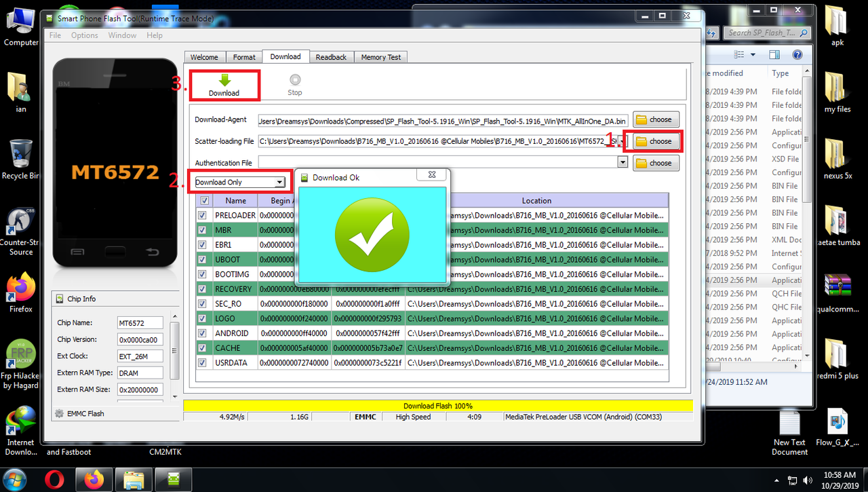
Task: Uncheck the EBR1 partition checkbox
Action: coord(202,245)
